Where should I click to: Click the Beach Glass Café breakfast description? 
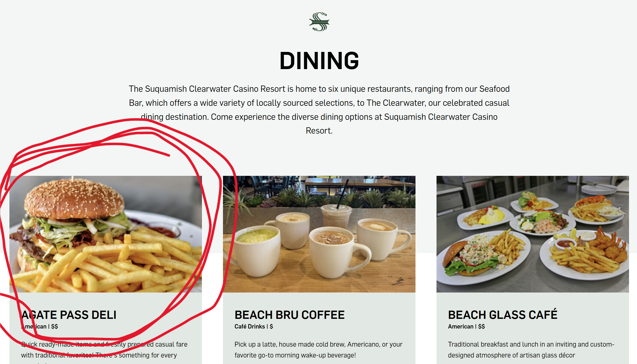(x=531, y=350)
